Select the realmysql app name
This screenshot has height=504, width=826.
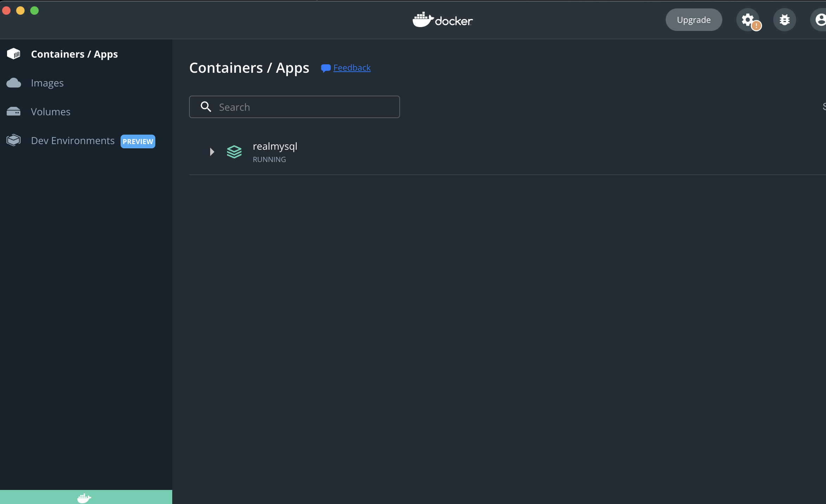pos(275,146)
